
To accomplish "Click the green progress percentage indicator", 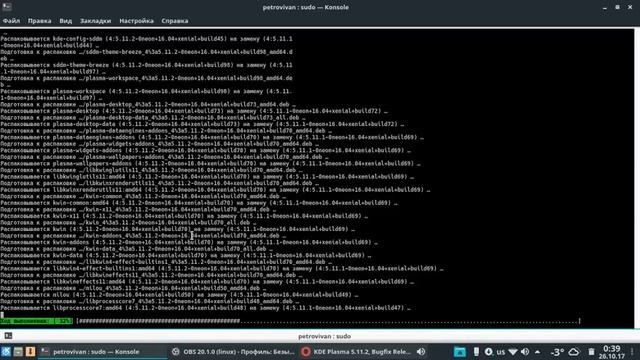I will [x=37, y=321].
